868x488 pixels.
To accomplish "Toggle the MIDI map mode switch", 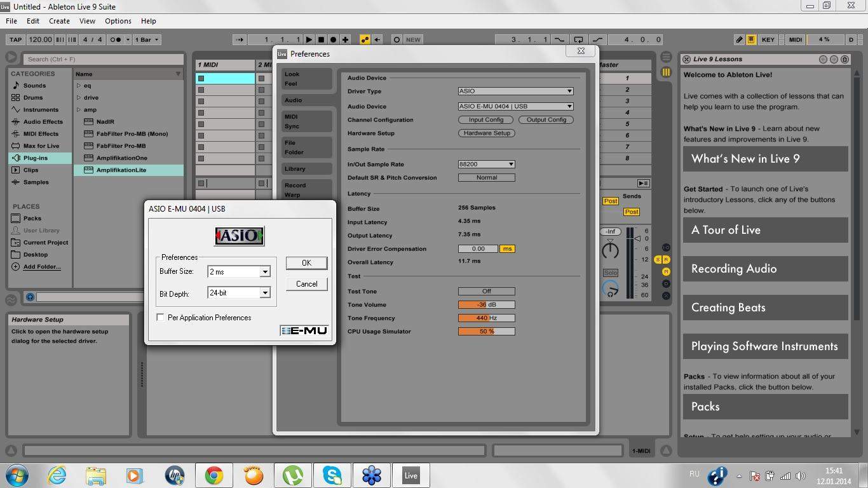I will point(796,39).
